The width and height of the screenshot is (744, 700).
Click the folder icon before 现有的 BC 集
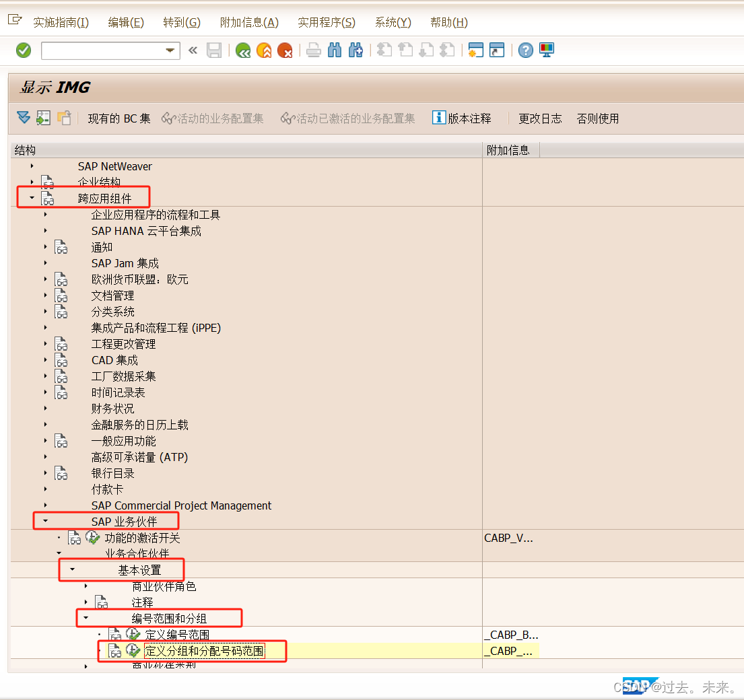click(x=64, y=118)
